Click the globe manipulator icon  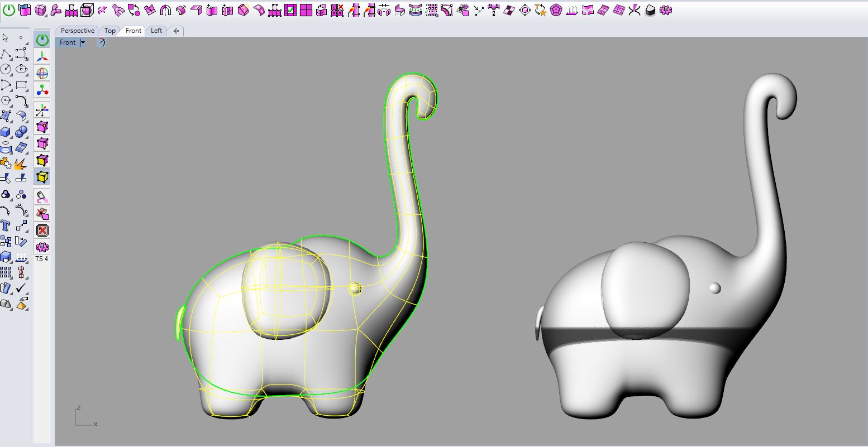(42, 73)
